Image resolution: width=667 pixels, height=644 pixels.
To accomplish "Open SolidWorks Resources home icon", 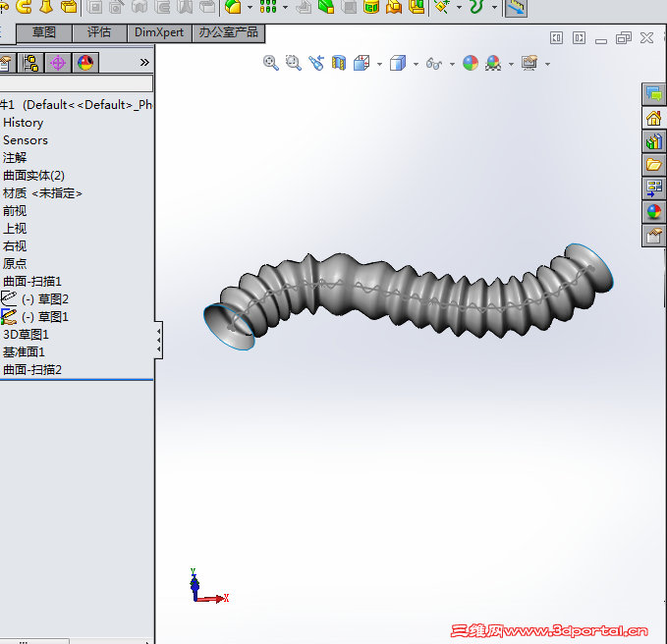I will (x=654, y=118).
